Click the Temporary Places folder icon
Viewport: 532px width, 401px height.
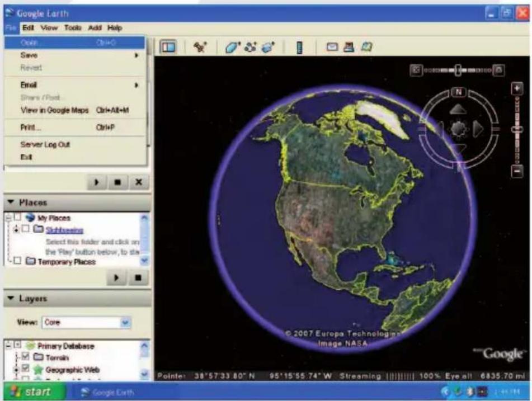click(31, 261)
